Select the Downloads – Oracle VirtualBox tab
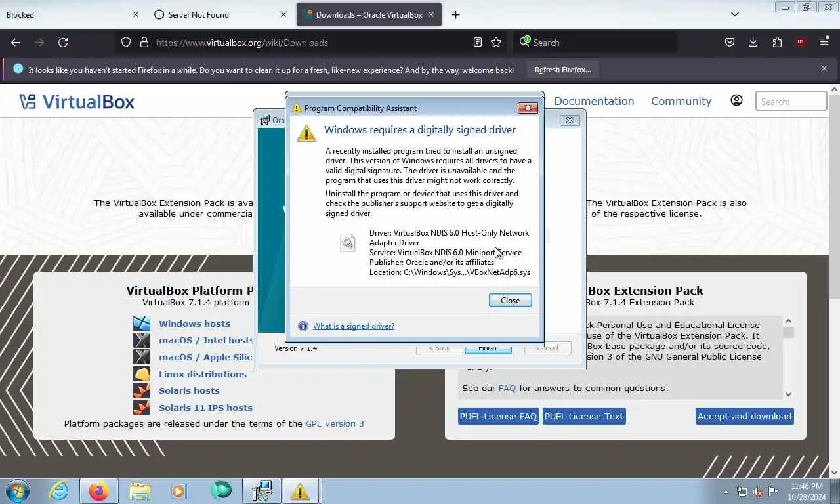840x504 pixels. pyautogui.click(x=369, y=14)
